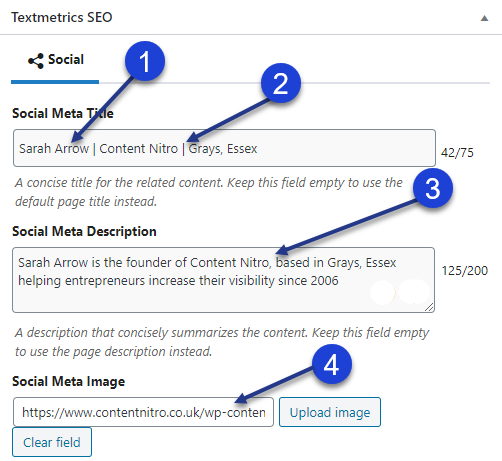Click the blue circle numbered 4
502x461 pixels.
point(332,364)
